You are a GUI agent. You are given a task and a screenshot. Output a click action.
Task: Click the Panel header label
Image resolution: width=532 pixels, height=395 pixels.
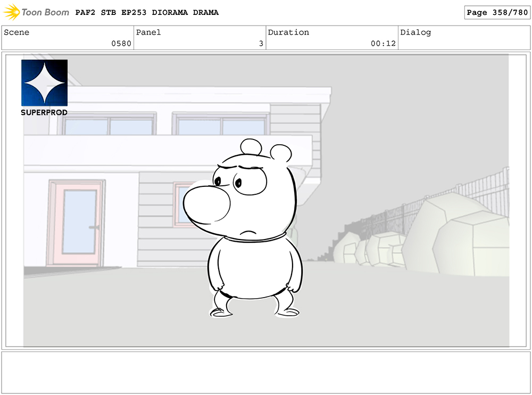(x=148, y=32)
